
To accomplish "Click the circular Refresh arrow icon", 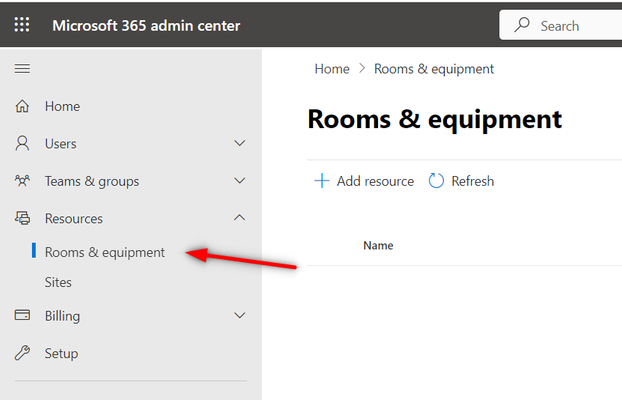I will tap(436, 181).
